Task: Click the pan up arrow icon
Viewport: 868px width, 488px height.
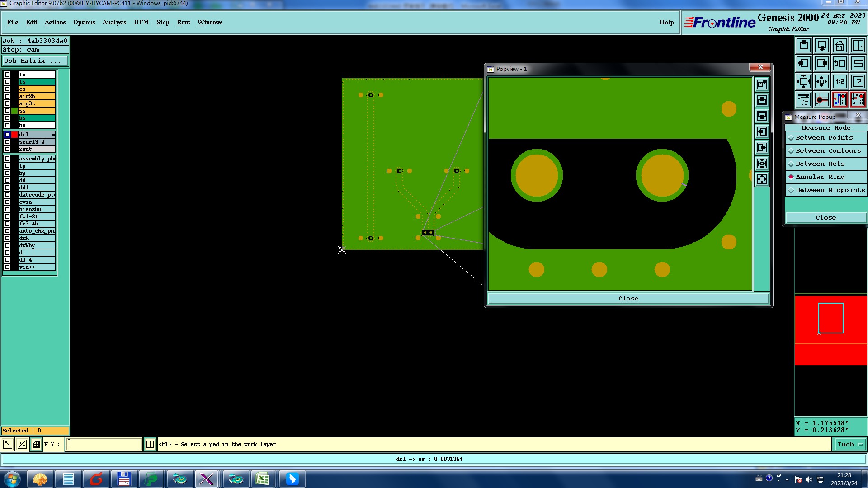Action: pyautogui.click(x=804, y=45)
